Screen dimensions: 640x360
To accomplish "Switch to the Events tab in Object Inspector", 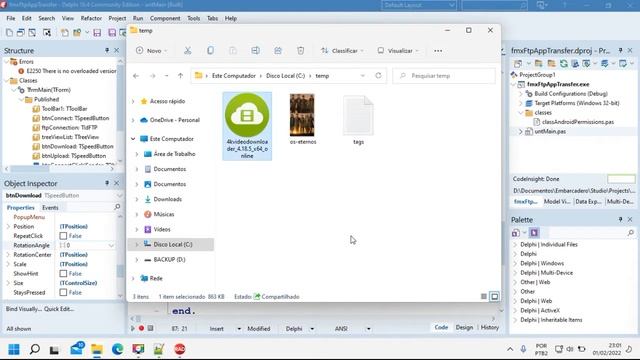I will [50, 208].
